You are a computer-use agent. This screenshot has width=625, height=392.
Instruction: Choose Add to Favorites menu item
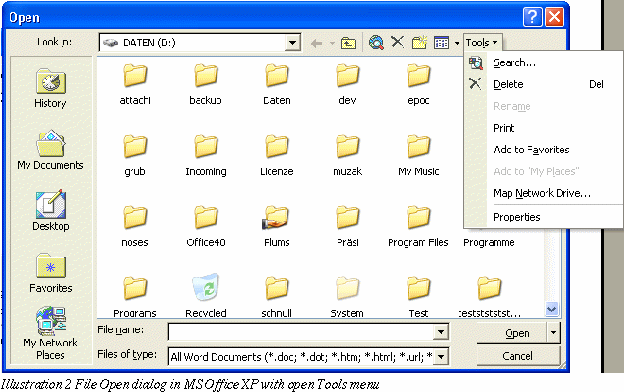tap(544, 150)
